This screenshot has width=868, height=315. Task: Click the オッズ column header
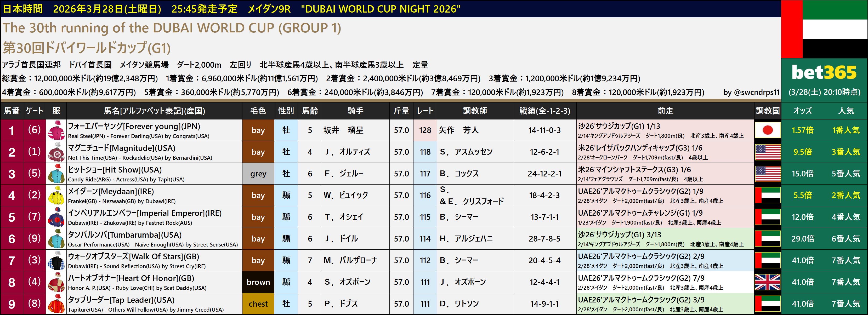[x=803, y=111]
